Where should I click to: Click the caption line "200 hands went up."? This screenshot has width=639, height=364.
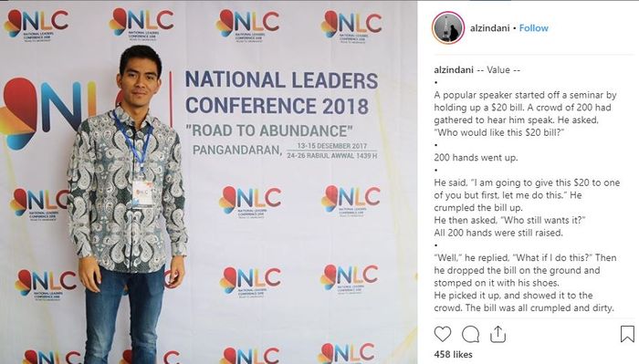point(476,158)
